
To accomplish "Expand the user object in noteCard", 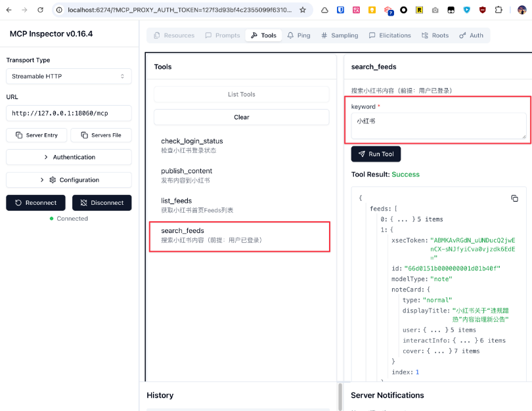I will (x=439, y=330).
